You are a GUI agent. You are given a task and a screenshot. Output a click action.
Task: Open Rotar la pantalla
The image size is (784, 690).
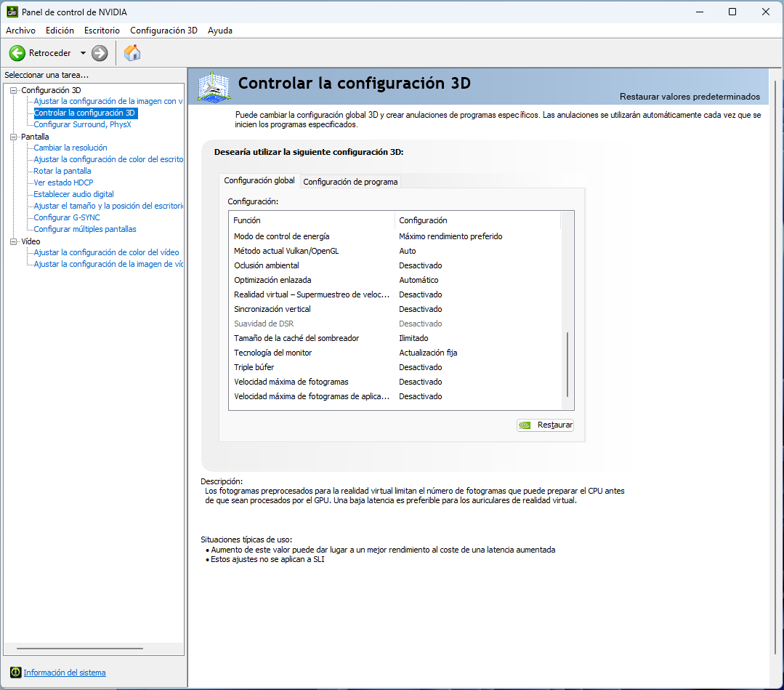62,171
